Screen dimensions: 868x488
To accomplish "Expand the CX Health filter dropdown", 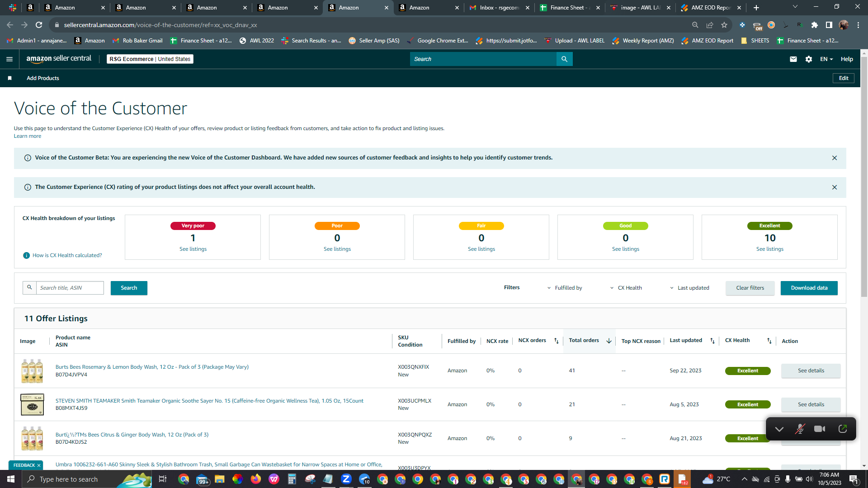I will pyautogui.click(x=626, y=288).
